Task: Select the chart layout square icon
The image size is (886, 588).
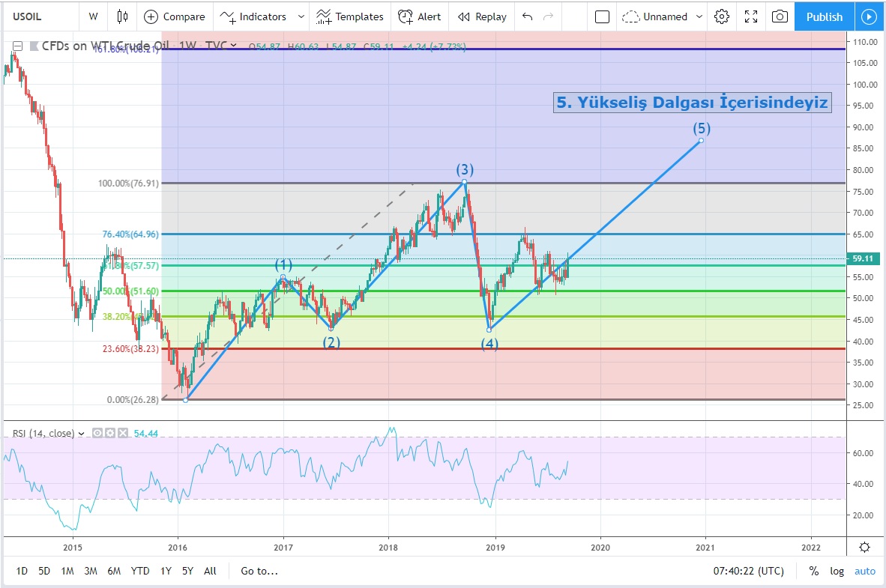Action: tap(603, 16)
